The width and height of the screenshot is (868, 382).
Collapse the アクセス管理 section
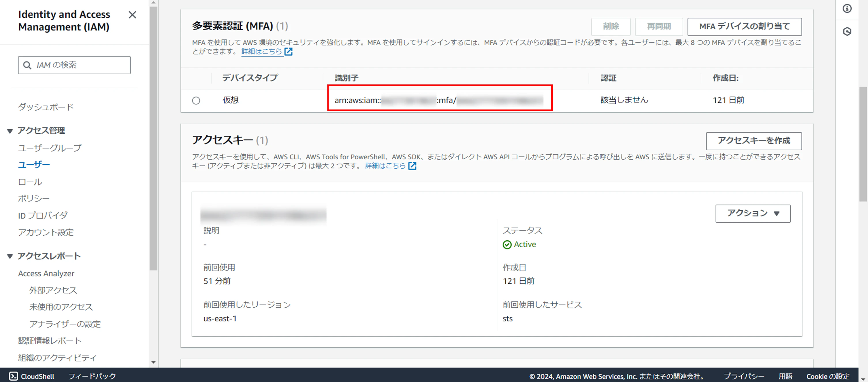[10, 131]
